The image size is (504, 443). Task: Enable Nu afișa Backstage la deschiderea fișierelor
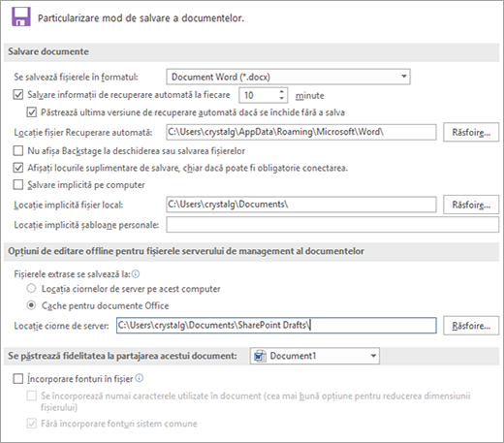pyautogui.click(x=18, y=150)
